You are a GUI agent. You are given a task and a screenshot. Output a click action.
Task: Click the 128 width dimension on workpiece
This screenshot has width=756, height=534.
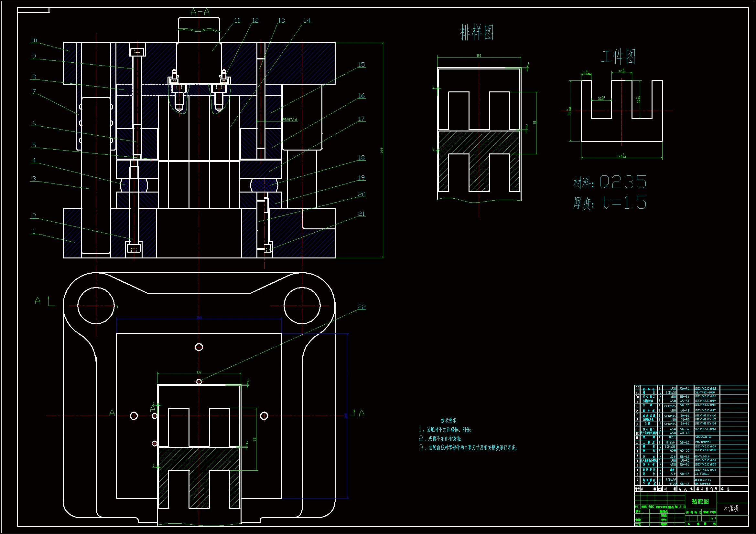[621, 156]
